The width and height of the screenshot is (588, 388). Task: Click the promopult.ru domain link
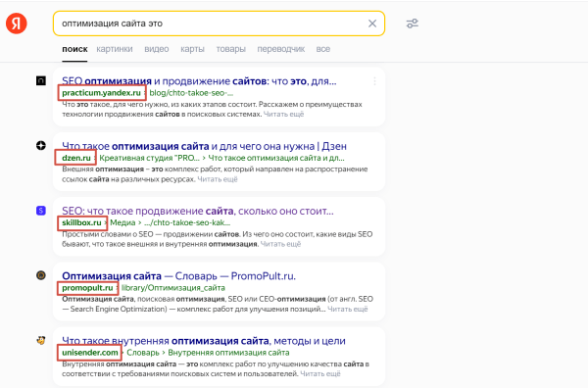(87, 287)
